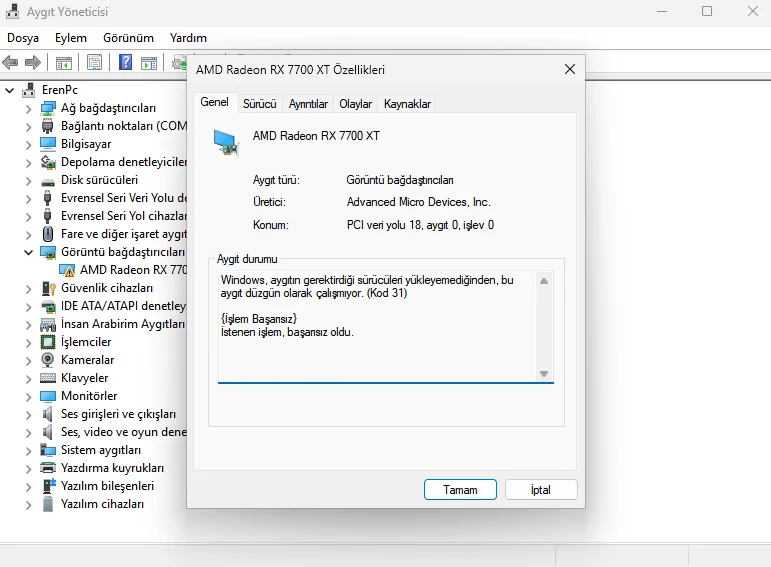
Task: Open the Yardım menu
Action: (x=188, y=38)
